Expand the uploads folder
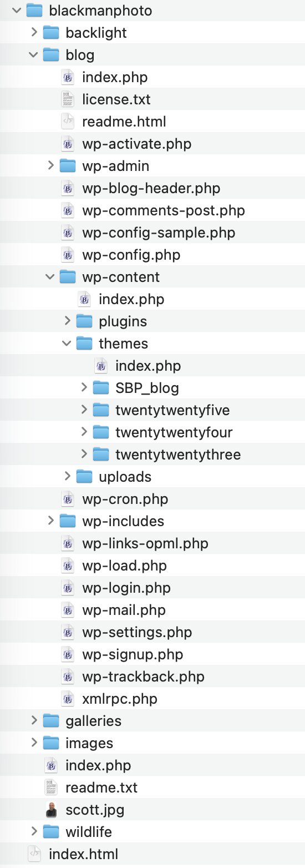 point(67,477)
